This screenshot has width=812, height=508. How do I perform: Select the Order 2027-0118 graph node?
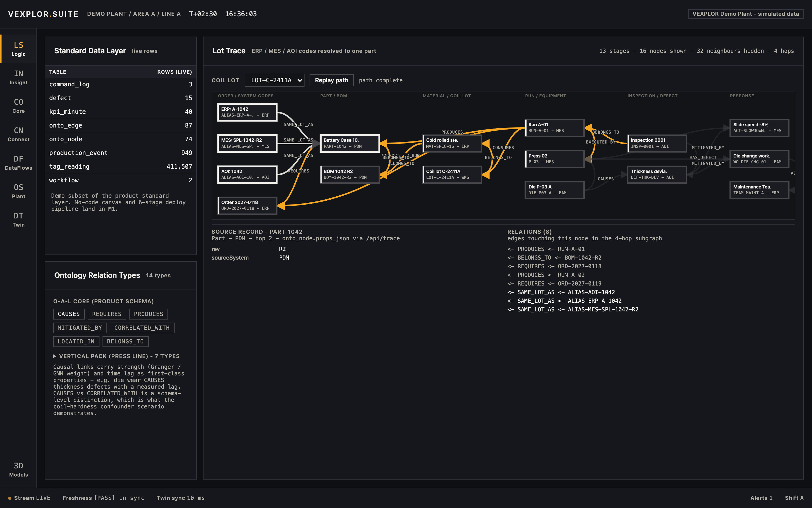[x=247, y=205]
